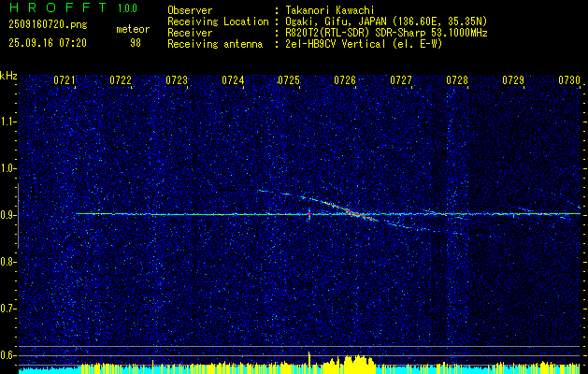Click the 0.7 kHz axis label
Screen dimensions: 588x374
click(x=7, y=309)
